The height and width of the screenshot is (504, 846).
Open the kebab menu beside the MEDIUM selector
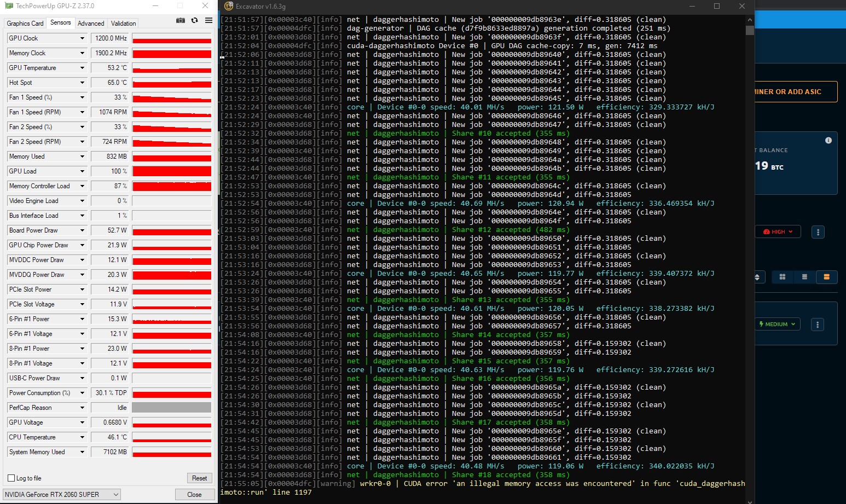point(818,324)
